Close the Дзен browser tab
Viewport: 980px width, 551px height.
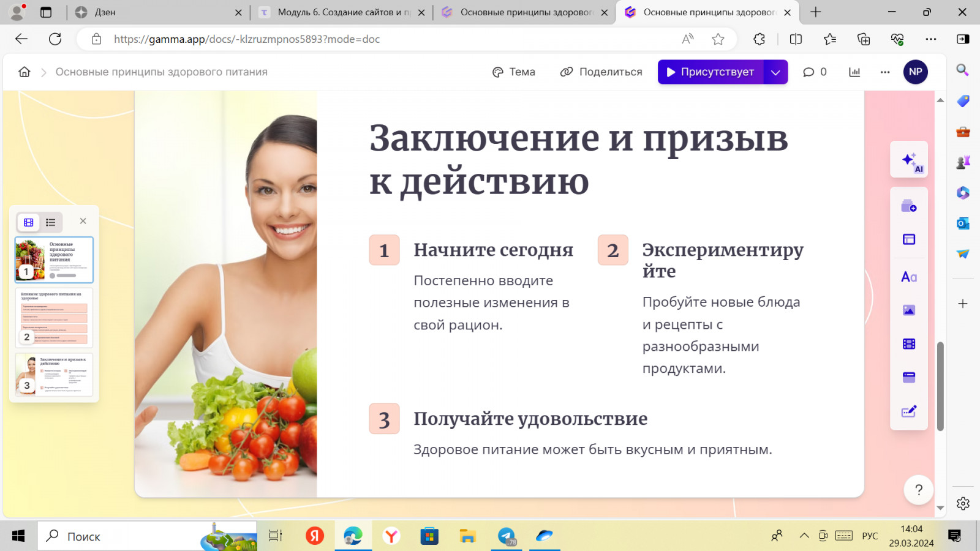tap(238, 12)
